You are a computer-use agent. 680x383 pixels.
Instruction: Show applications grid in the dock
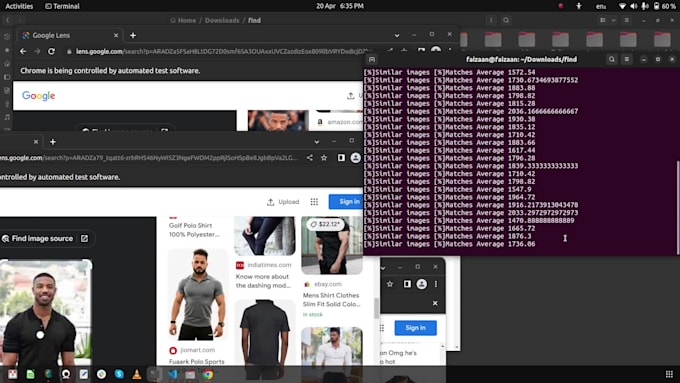pyautogui.click(x=669, y=374)
